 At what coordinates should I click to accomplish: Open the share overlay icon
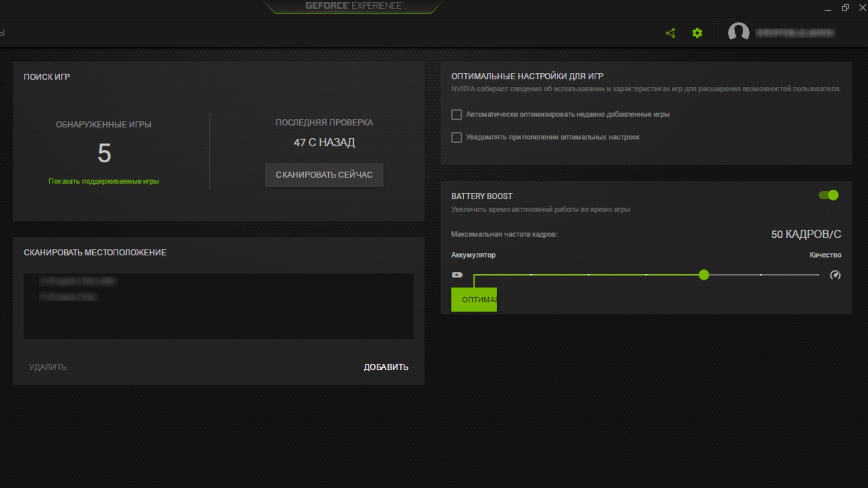670,33
